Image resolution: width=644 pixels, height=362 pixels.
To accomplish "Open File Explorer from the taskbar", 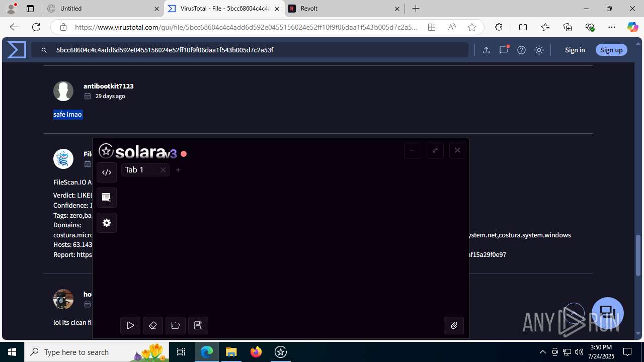I will point(231,352).
